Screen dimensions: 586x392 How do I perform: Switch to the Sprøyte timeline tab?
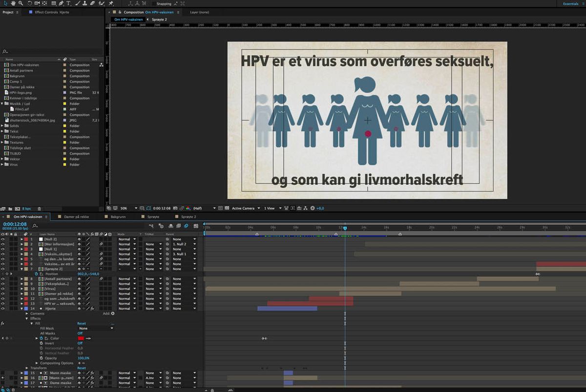point(152,216)
